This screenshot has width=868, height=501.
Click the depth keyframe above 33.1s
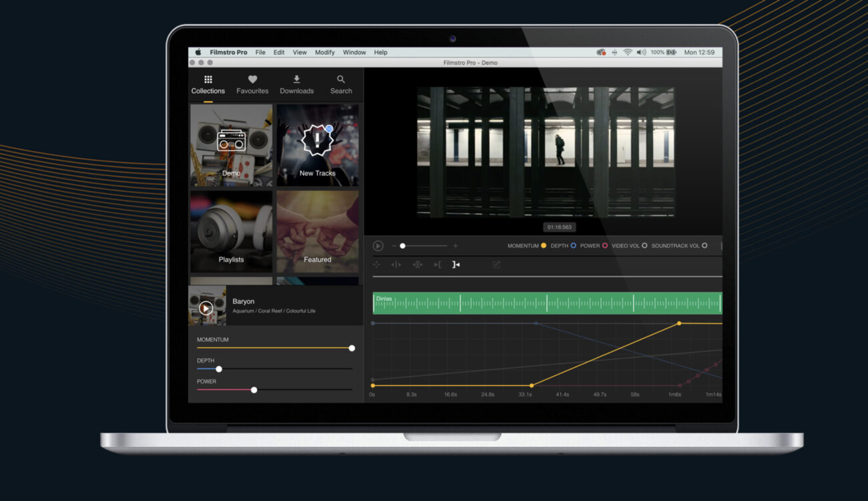(x=535, y=323)
